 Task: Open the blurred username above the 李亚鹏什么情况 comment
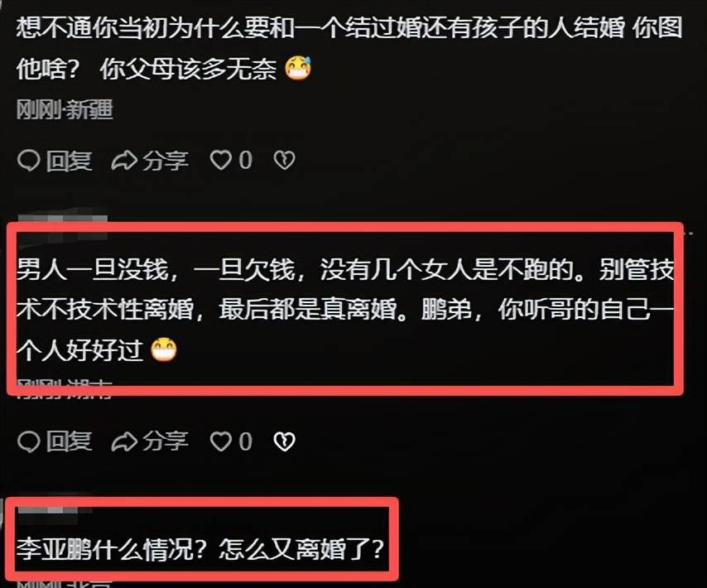pyautogui.click(x=54, y=510)
